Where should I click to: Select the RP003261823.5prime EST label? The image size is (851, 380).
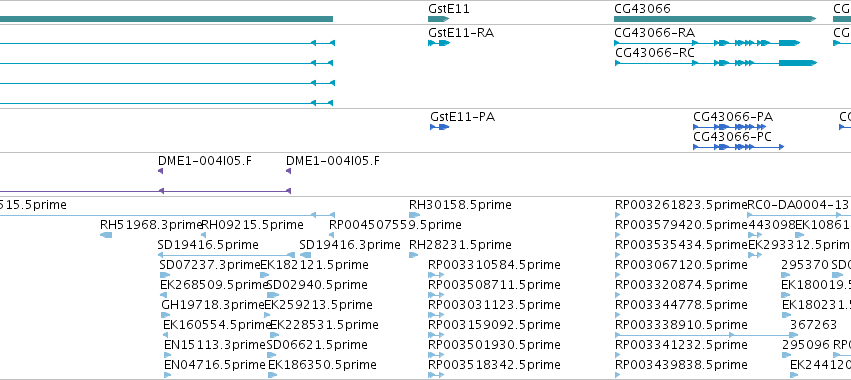(x=681, y=205)
